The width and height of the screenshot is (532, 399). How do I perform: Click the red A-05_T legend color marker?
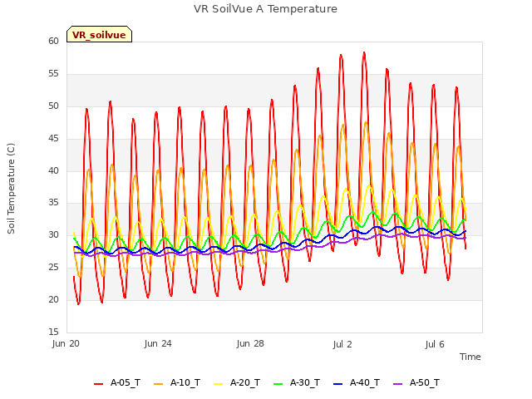pos(98,384)
